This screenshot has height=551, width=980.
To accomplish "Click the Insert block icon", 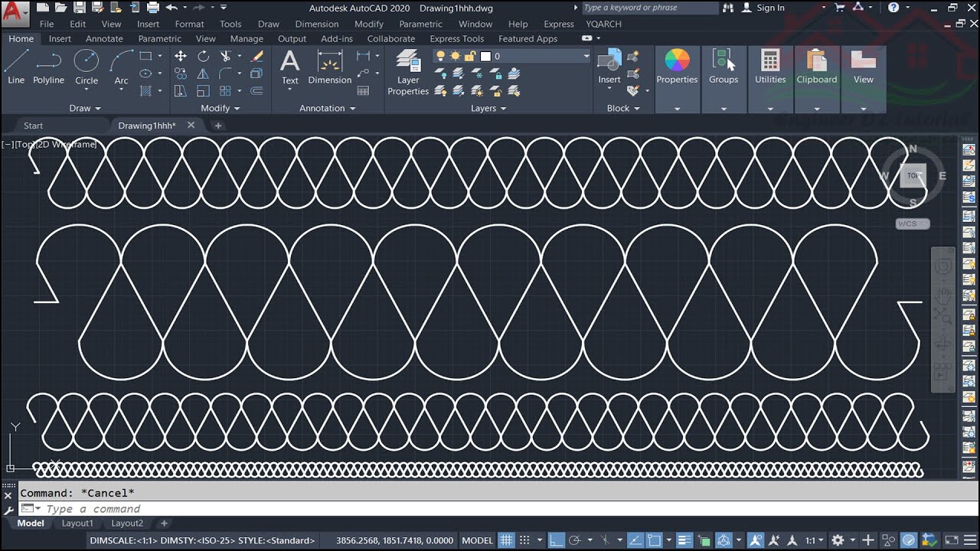I will pyautogui.click(x=609, y=67).
